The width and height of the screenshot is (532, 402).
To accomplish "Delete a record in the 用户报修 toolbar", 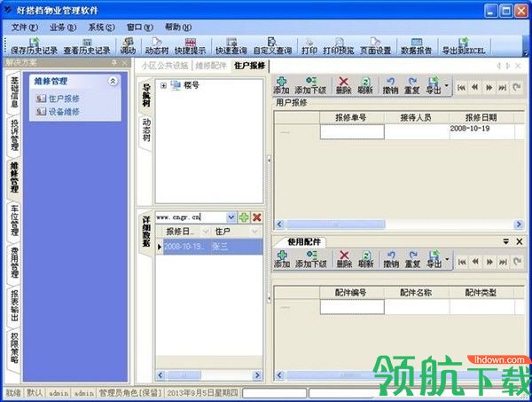I will (x=343, y=85).
